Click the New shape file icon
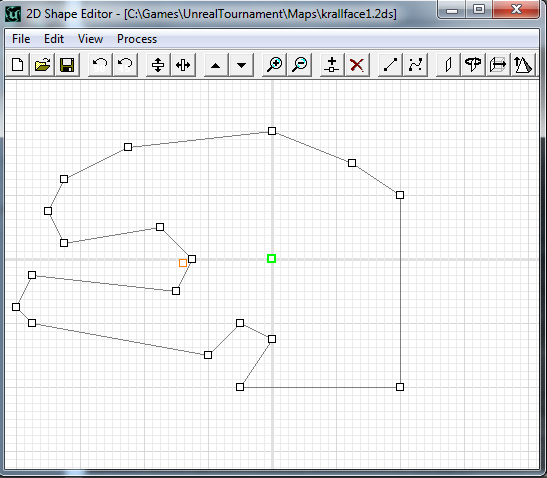This screenshot has width=547, height=478. click(x=18, y=65)
